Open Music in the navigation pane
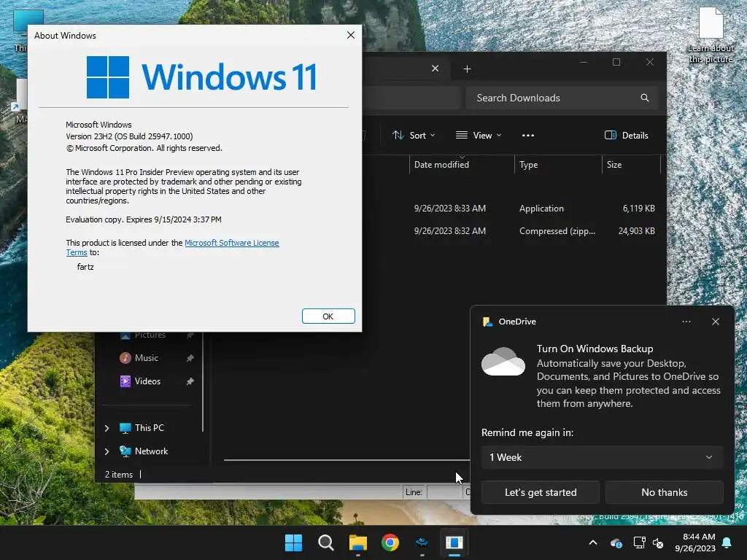Image resolution: width=747 pixels, height=560 pixels. [146, 357]
